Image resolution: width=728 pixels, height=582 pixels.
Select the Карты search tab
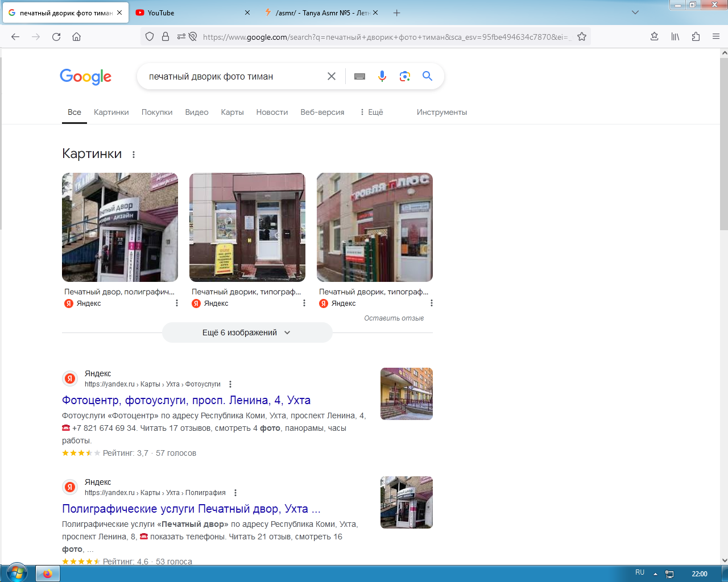coord(232,112)
